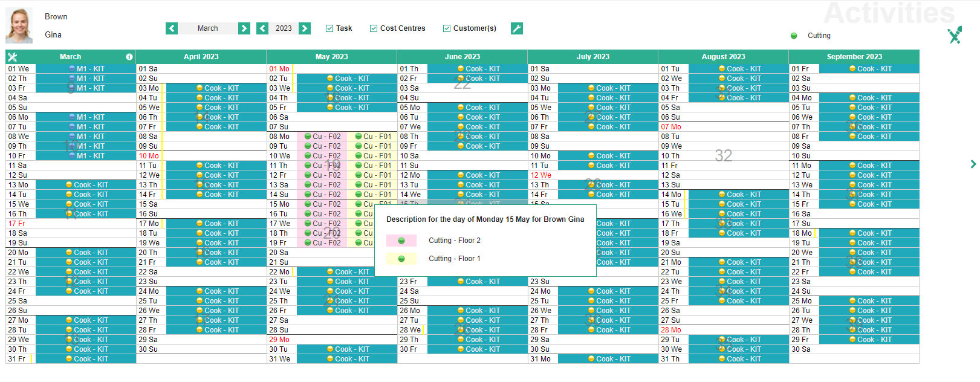Select Cook - KIT on June 01 Th
Image resolution: width=980 pixels, height=382 pixels.
tap(478, 69)
